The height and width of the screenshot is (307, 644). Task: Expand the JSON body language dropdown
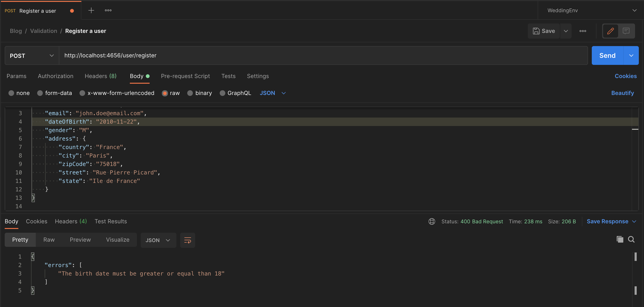point(273,93)
